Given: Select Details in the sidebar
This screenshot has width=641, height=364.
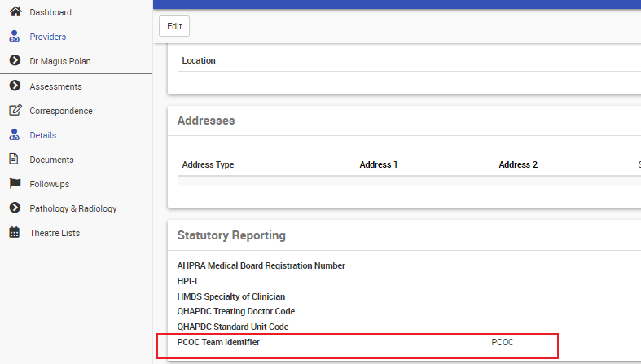Looking at the screenshot, I should (x=43, y=135).
